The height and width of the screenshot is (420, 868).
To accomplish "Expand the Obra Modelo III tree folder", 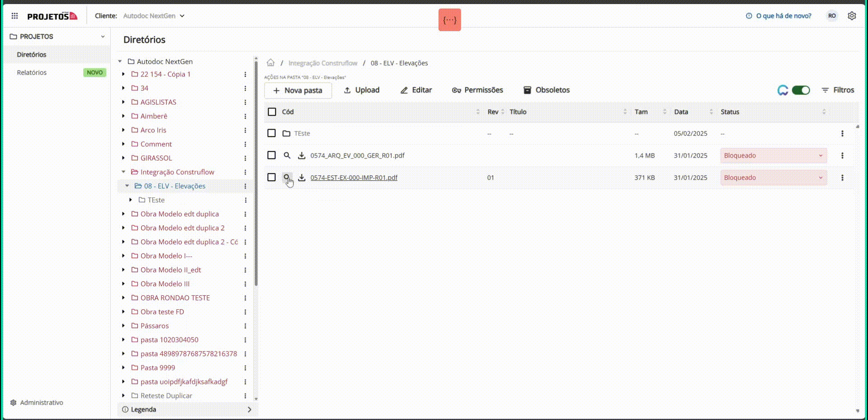I will [x=123, y=284].
